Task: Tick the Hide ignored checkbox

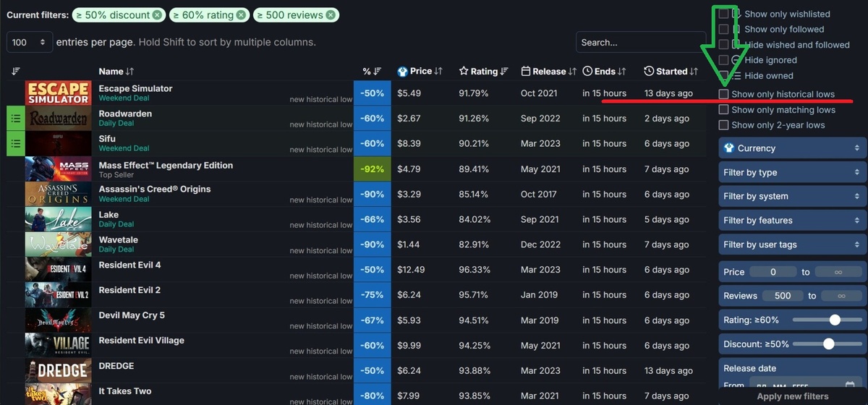Action: tap(723, 60)
